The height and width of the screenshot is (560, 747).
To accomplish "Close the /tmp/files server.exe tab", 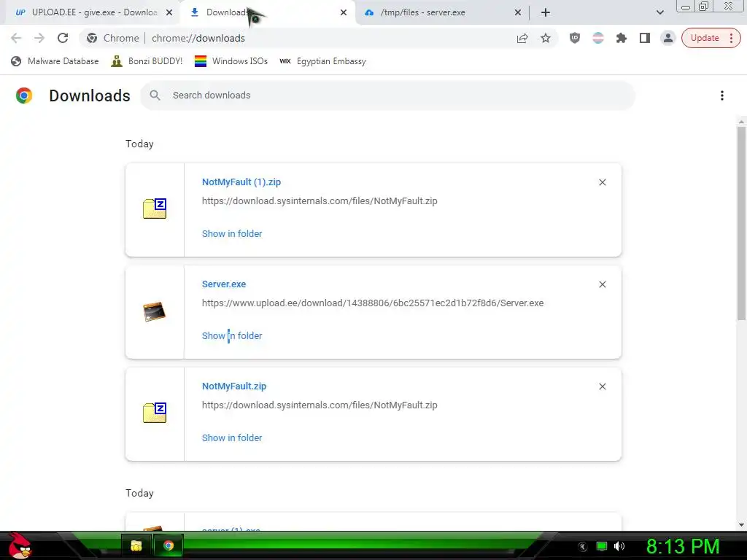I will [518, 12].
